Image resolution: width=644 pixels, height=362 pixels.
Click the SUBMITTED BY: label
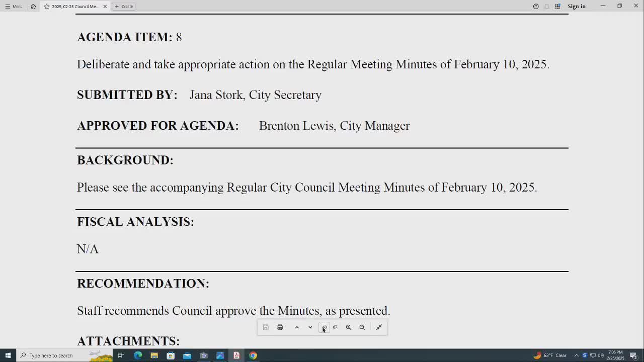click(127, 95)
